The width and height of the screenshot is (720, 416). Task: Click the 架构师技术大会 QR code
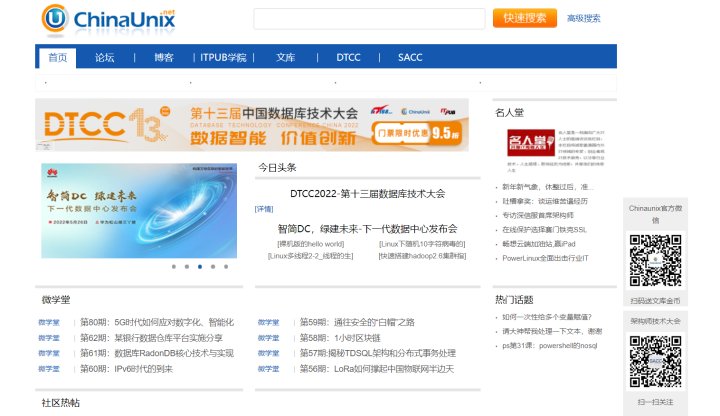[655, 362]
